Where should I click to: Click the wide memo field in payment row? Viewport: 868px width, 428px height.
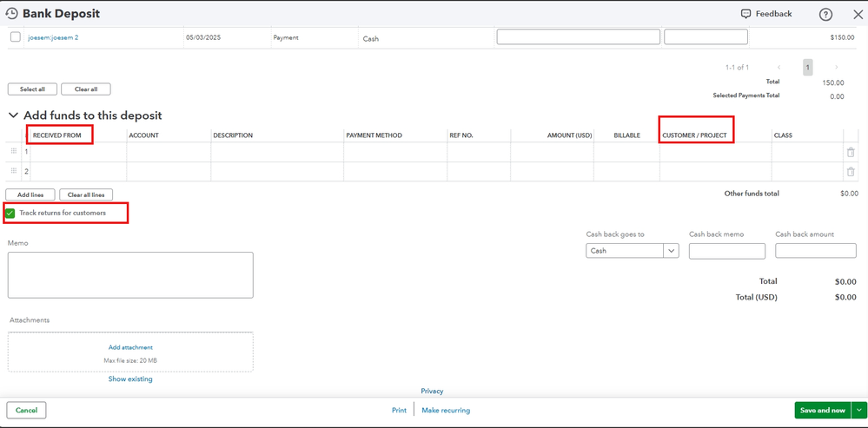[x=579, y=37]
